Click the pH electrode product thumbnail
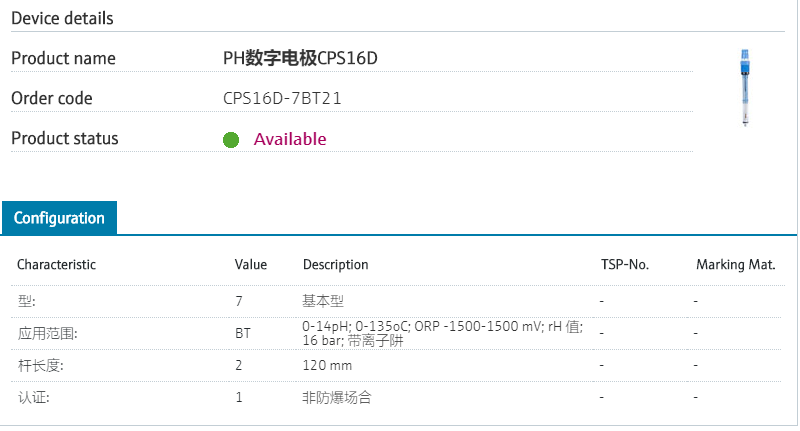The height and width of the screenshot is (431, 800). point(745,87)
